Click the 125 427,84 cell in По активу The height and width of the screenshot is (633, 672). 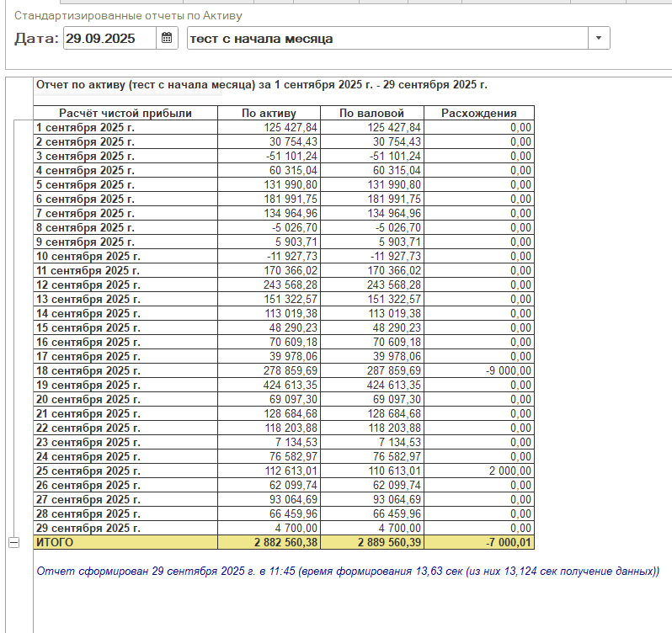[269, 128]
